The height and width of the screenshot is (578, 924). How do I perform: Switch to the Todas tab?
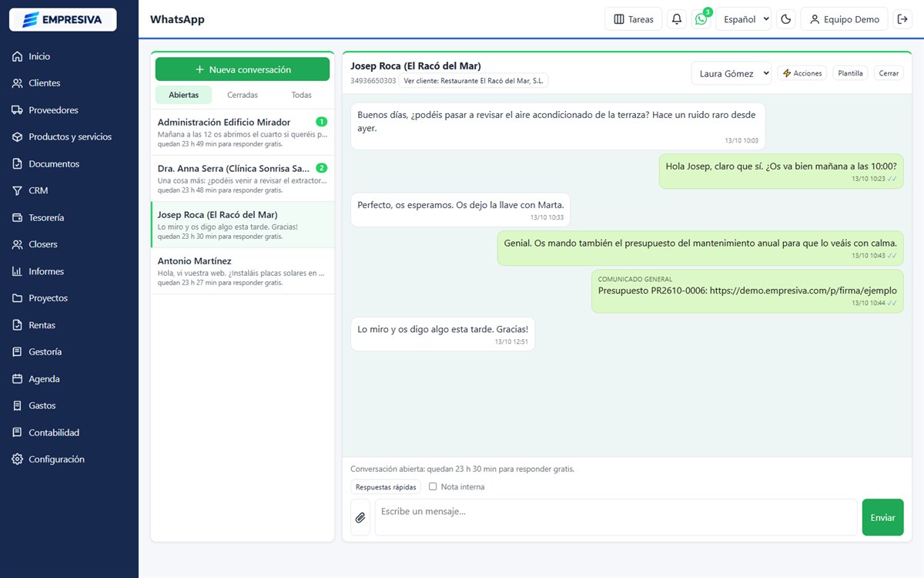(302, 95)
